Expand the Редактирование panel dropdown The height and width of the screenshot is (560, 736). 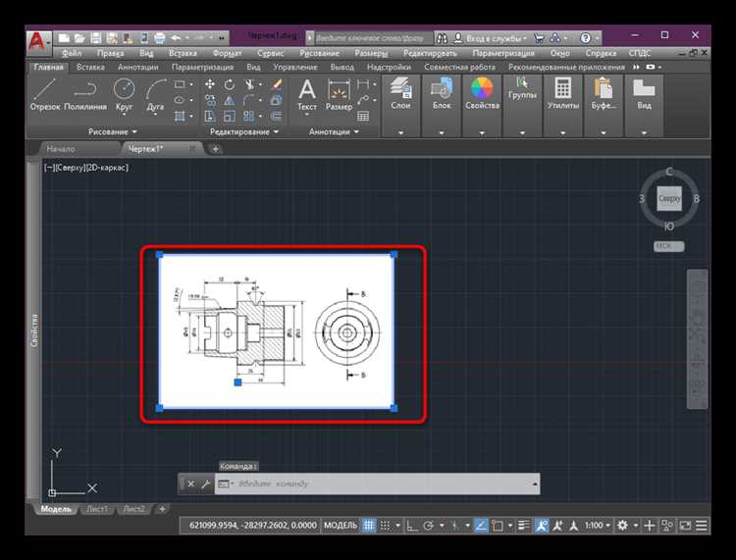tap(244, 131)
